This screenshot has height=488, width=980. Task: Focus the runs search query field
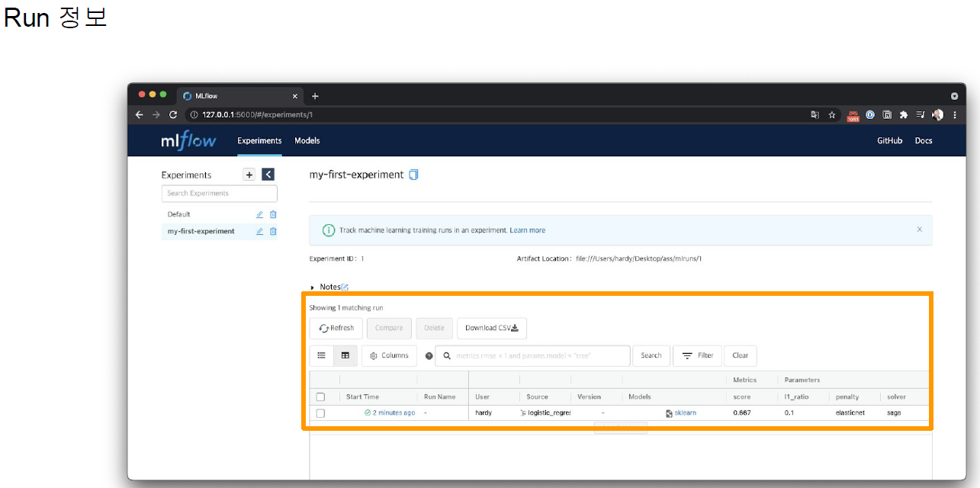(x=532, y=356)
